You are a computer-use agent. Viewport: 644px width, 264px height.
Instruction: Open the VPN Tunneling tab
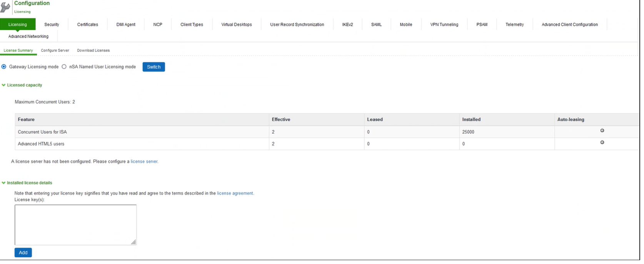[444, 25]
